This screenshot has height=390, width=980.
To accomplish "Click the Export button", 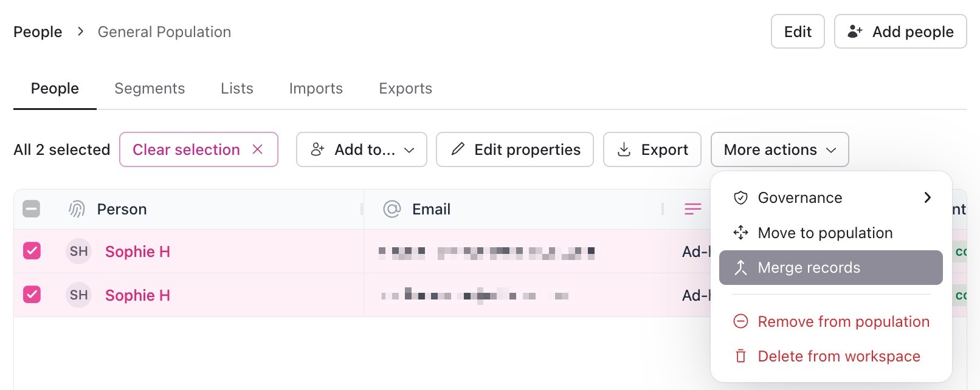I will 652,149.
